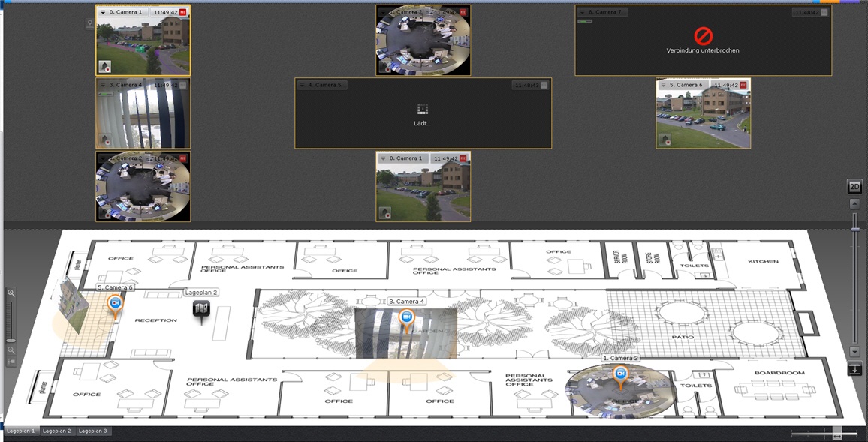The width and height of the screenshot is (868, 442).
Task: Click the Camera 6 video overlay on the map
Action: (73, 305)
